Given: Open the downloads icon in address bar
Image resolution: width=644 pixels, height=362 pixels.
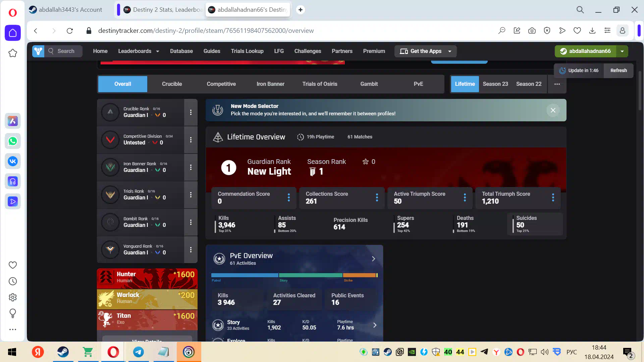Looking at the screenshot, I should pyautogui.click(x=592, y=31).
